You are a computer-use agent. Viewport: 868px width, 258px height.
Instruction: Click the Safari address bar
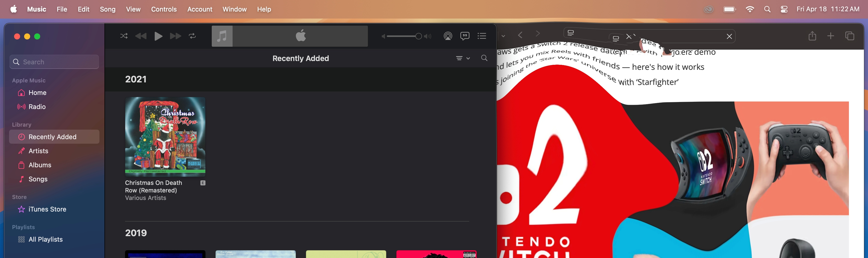(649, 35)
